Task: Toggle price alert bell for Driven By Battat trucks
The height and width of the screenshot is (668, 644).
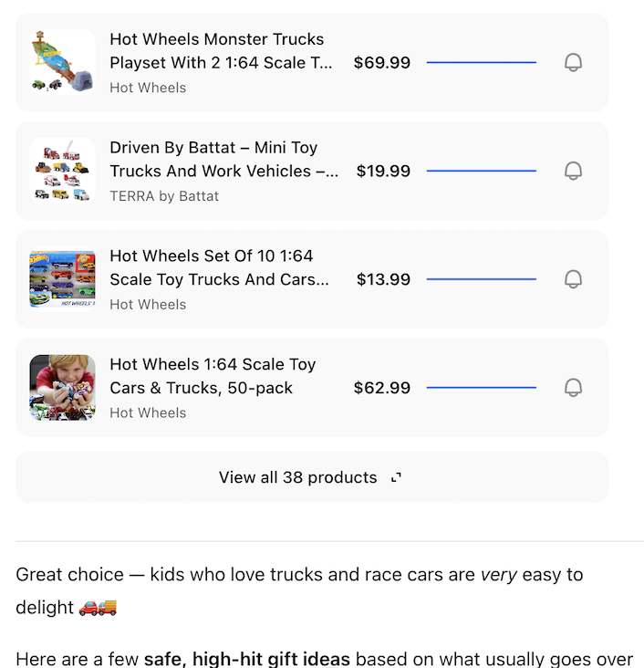Action: (573, 171)
